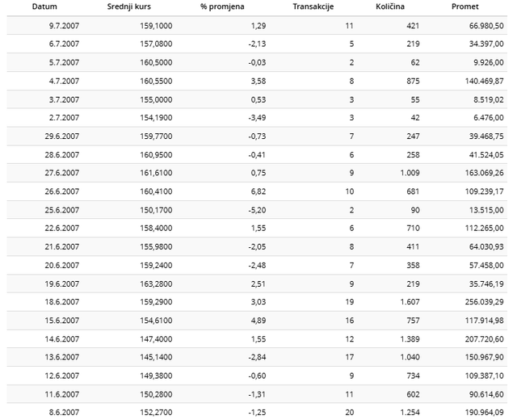Select the 163.069,26 turnover value
Viewport: 517px width, 420px height.
[485, 173]
